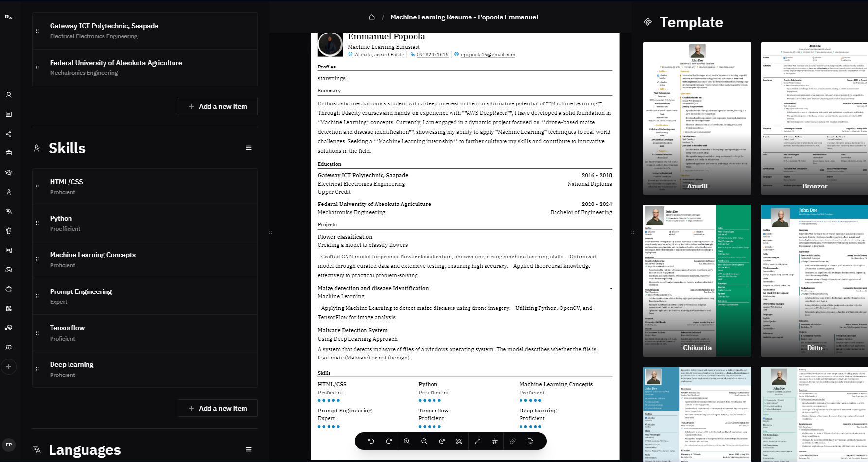This screenshot has width=868, height=462.
Task: Zoom out of the resume preview
Action: coord(424,441)
